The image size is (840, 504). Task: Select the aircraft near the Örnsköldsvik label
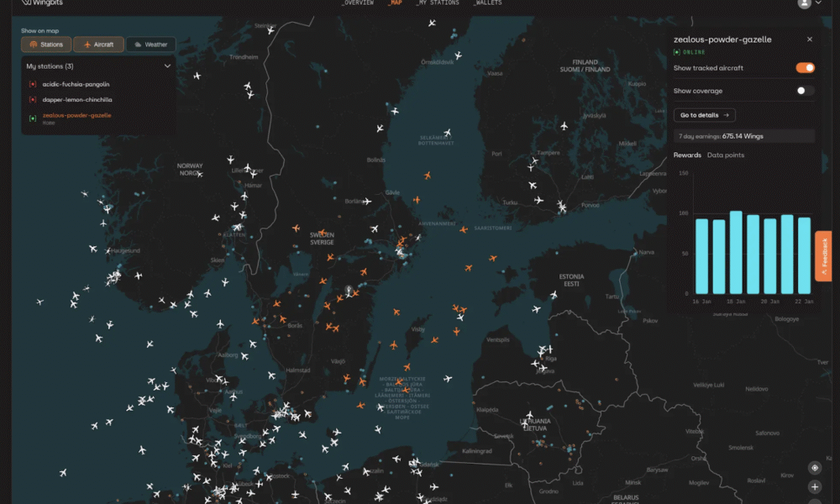click(x=459, y=55)
